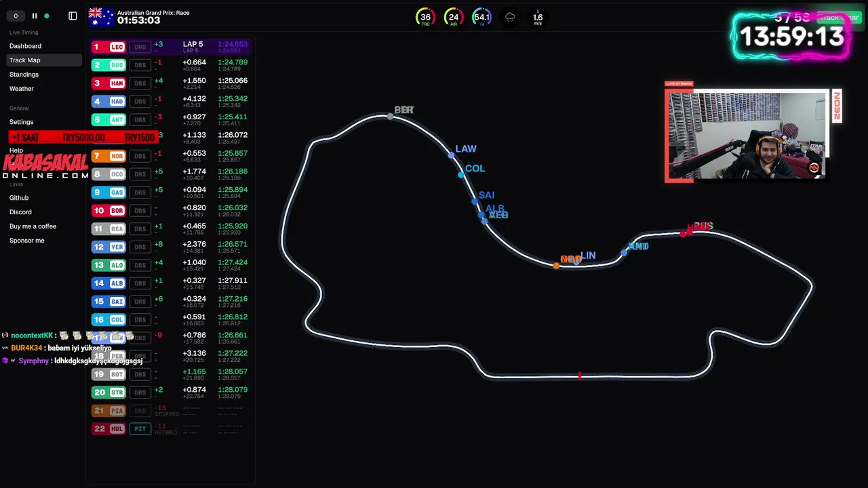Select the COL driver tag in P16

(108, 320)
